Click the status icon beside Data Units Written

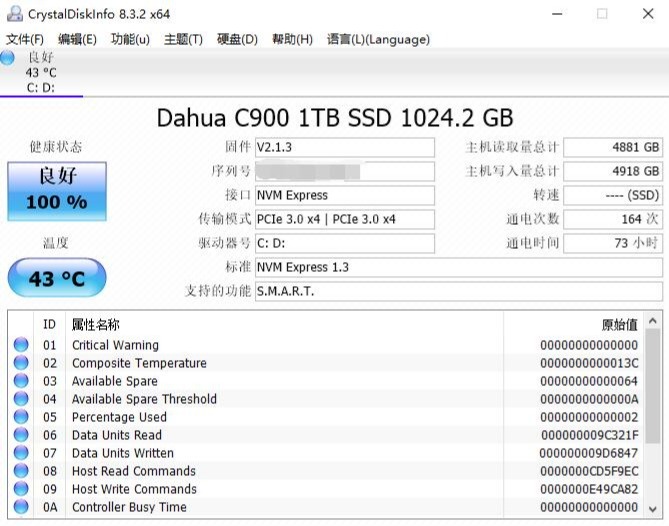[x=21, y=453]
